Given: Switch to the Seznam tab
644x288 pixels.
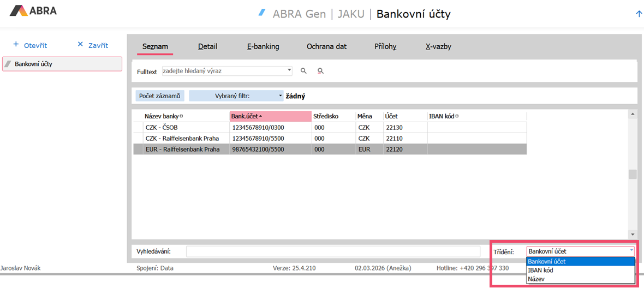Looking at the screenshot, I should pyautogui.click(x=155, y=46).
